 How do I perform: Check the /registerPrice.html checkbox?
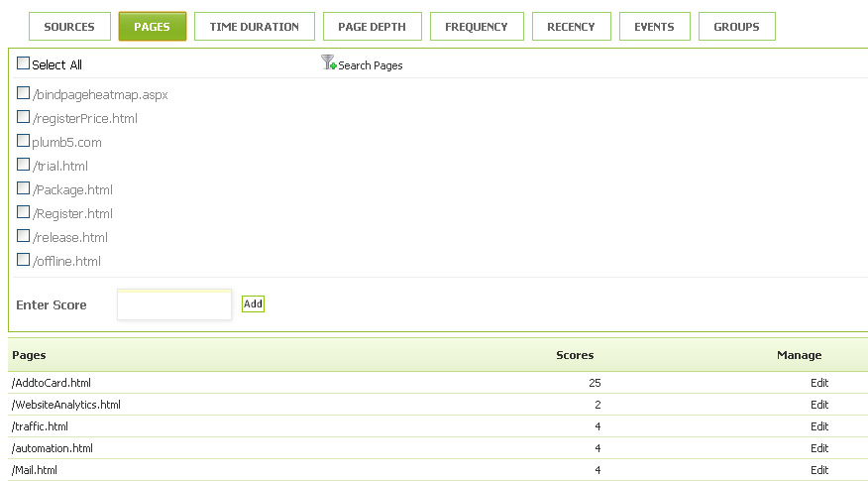[23, 117]
